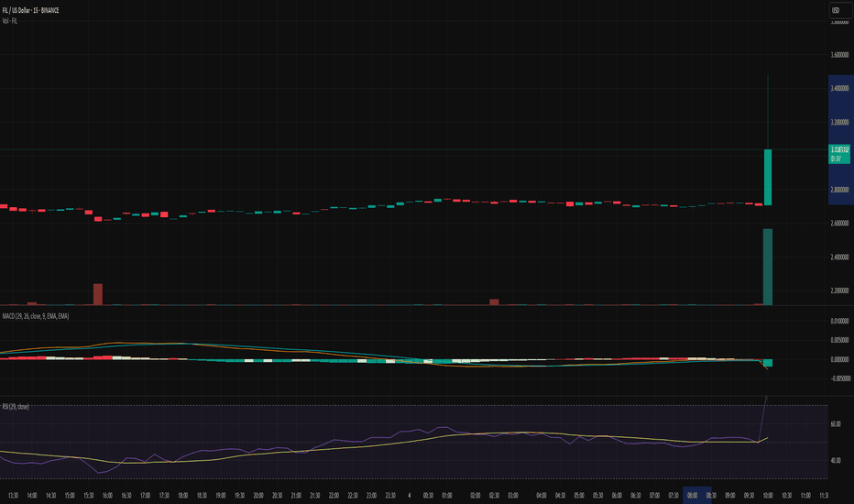Select the Vol · FIL indicator legend
Screen dimensions: 854x504
point(10,21)
